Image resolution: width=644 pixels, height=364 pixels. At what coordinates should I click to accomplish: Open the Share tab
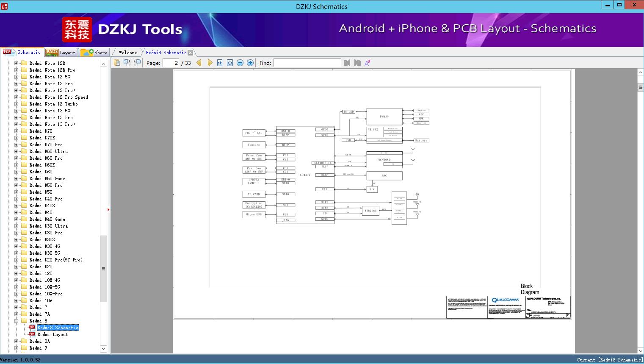pyautogui.click(x=94, y=53)
